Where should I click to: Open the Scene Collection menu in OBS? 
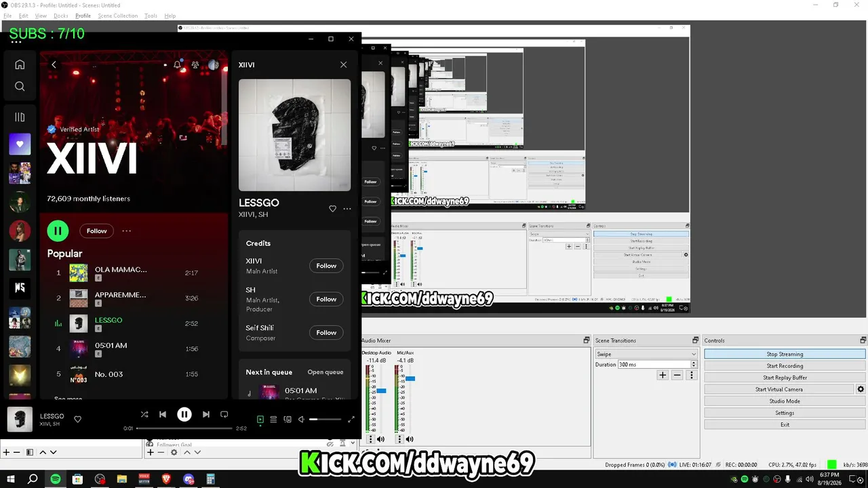[x=117, y=16]
